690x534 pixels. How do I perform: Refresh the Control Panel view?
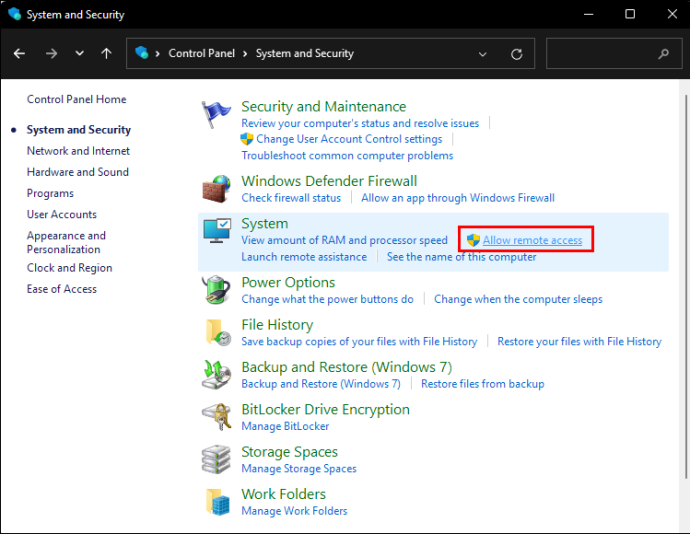pyautogui.click(x=517, y=54)
